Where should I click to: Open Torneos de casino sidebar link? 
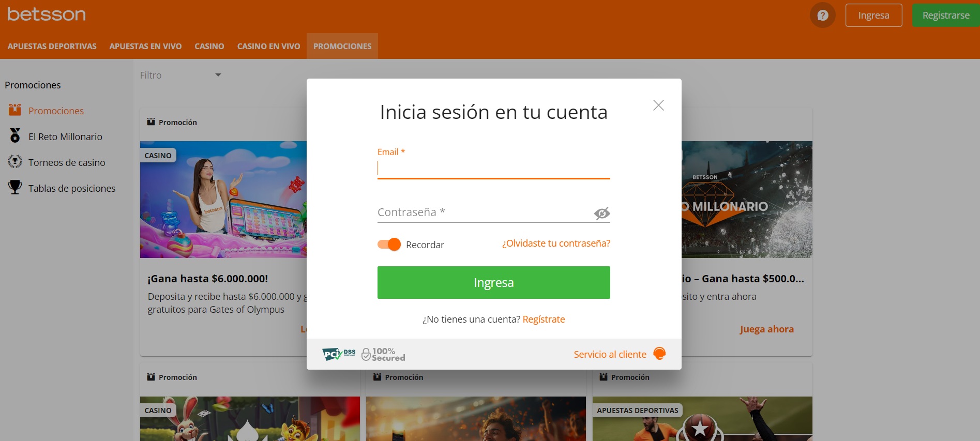pos(67,162)
